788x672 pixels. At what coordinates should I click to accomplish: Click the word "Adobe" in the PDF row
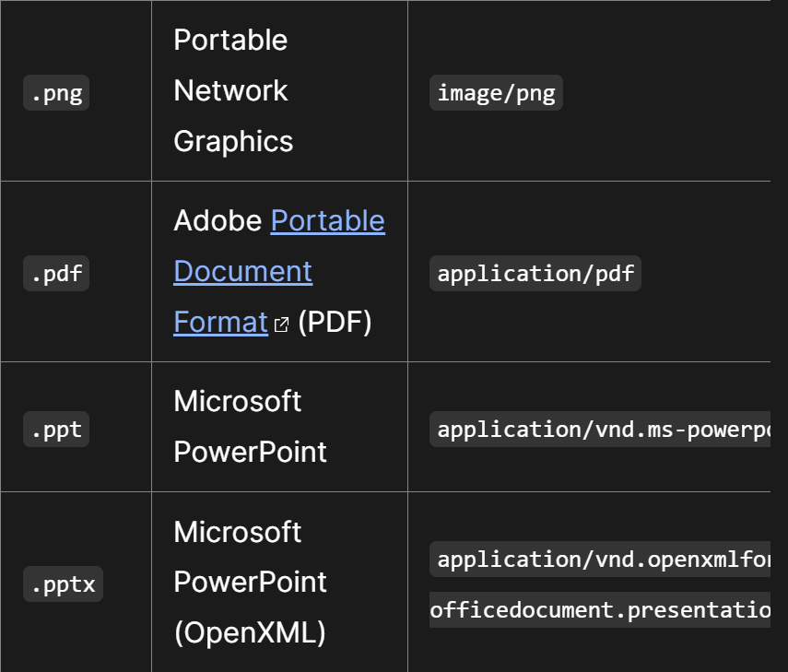[x=218, y=221]
